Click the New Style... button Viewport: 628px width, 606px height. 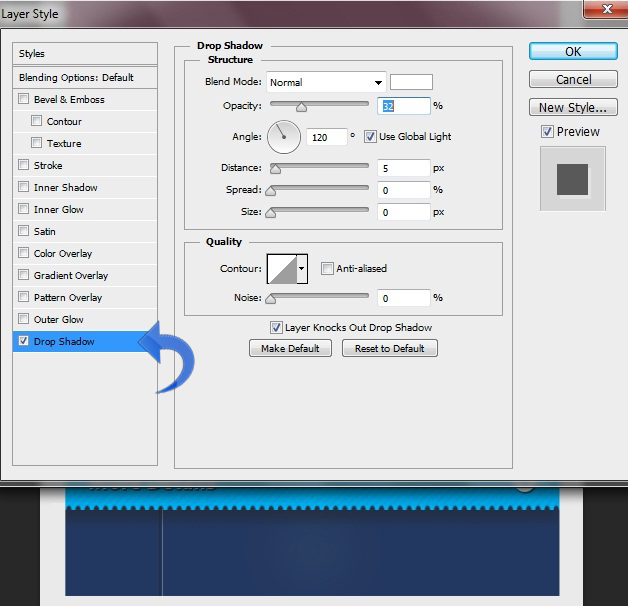(573, 107)
